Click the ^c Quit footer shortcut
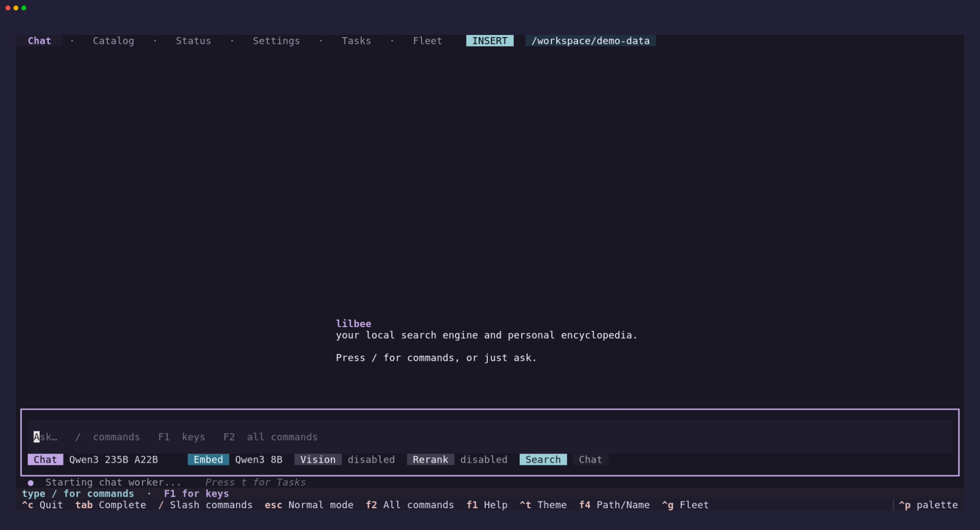The width and height of the screenshot is (980, 530). (x=42, y=505)
